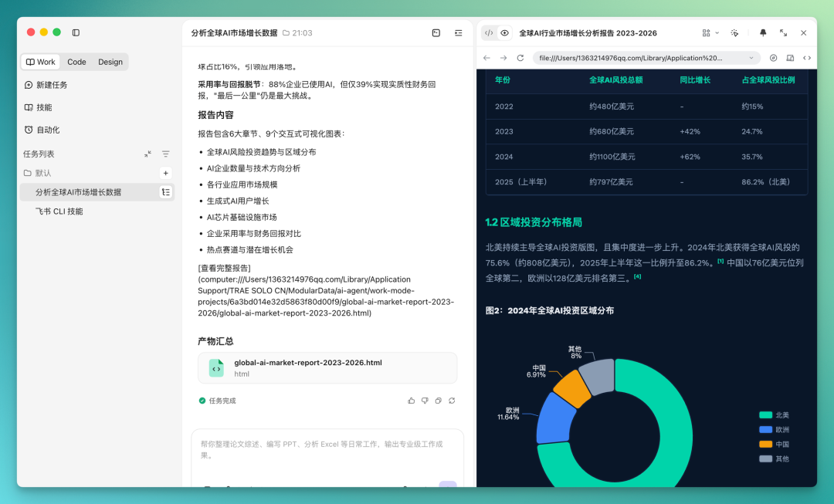Create a new task via 新建任务

(x=46, y=85)
